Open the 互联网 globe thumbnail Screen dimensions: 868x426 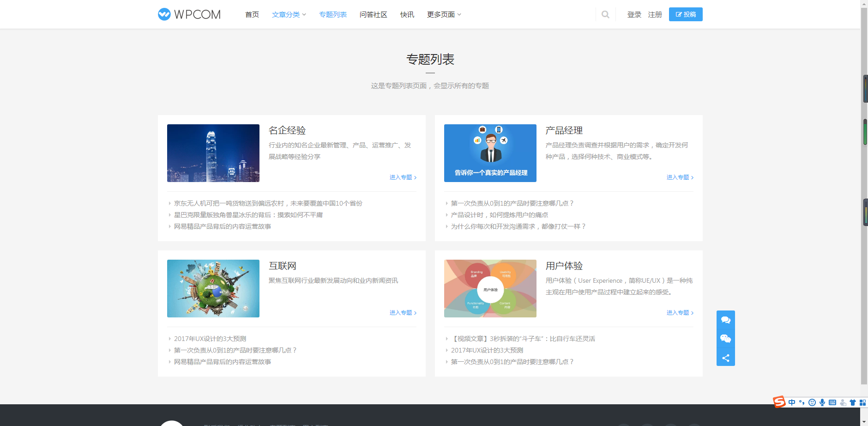tap(213, 288)
